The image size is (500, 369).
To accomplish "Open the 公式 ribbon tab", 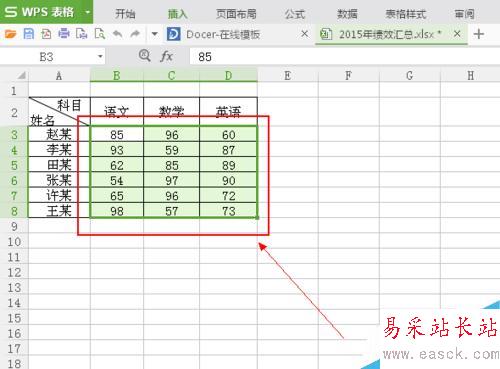I will pyautogui.click(x=295, y=14).
